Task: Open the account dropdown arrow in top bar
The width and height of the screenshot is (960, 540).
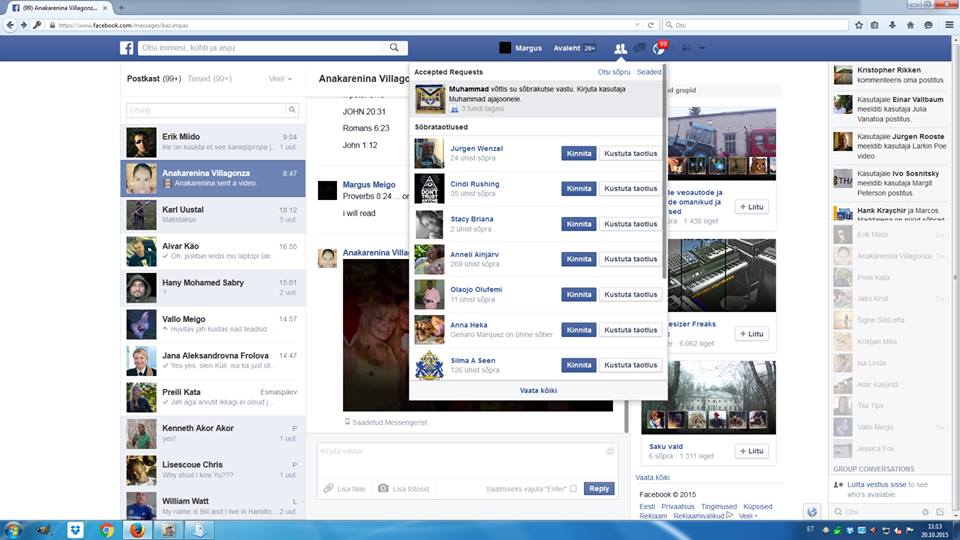Action: point(702,48)
